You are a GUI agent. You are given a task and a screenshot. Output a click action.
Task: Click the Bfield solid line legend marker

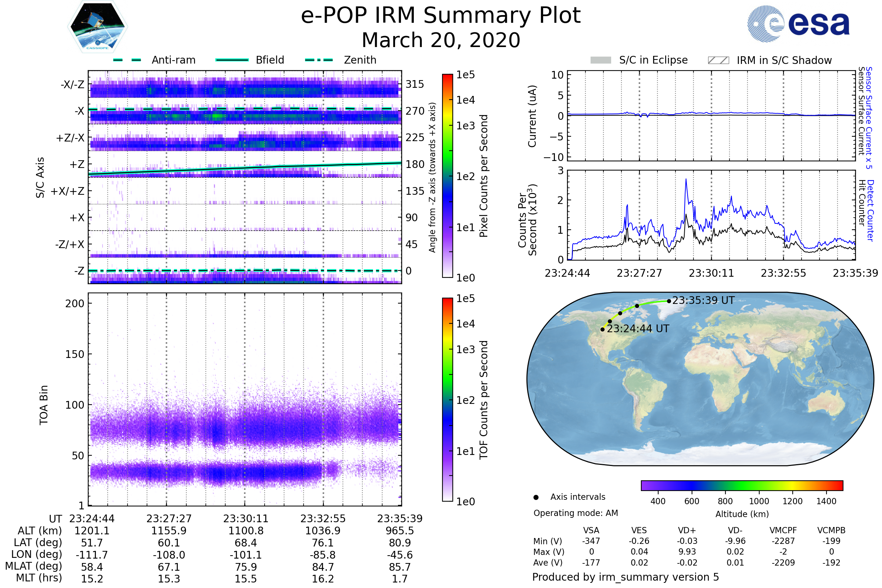(232, 60)
